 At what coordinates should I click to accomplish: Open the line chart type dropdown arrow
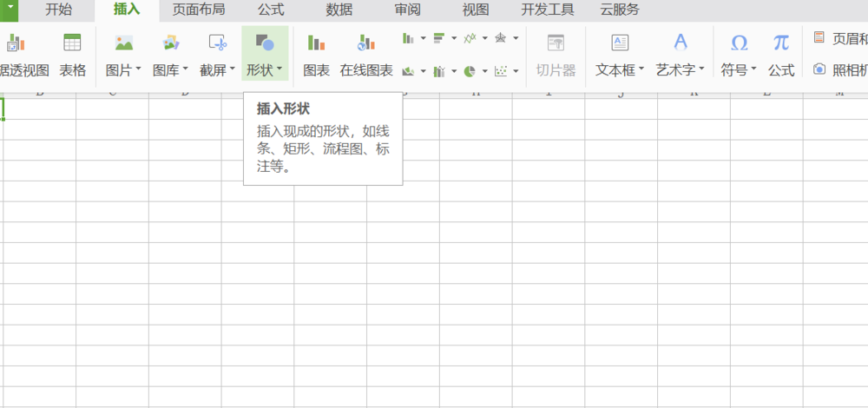point(485,38)
